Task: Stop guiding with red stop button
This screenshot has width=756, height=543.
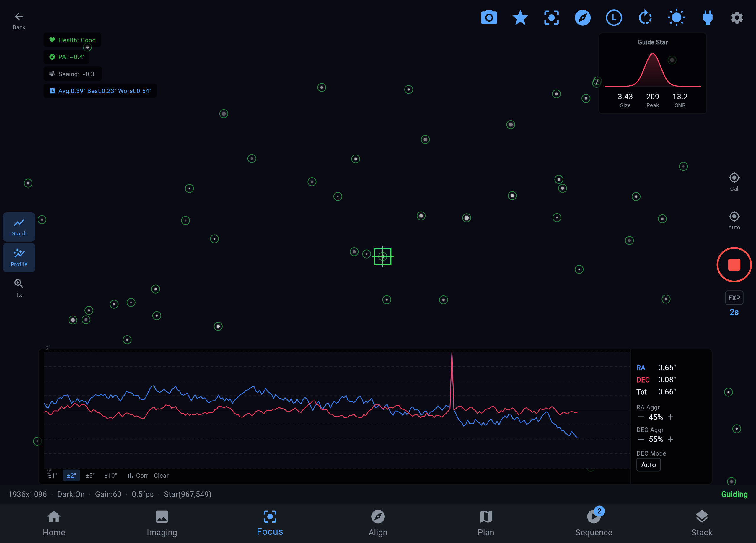Action: pos(734,264)
